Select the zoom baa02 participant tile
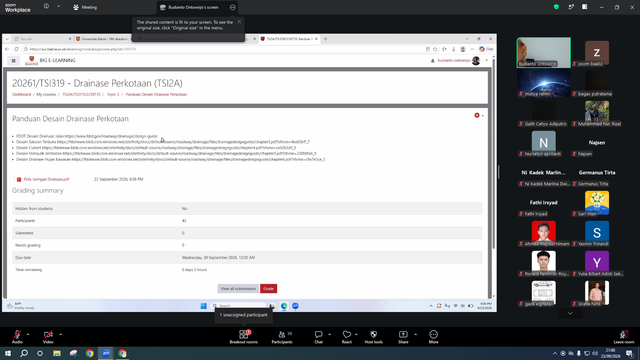Viewport: 640px width, 360px height. pos(597,53)
